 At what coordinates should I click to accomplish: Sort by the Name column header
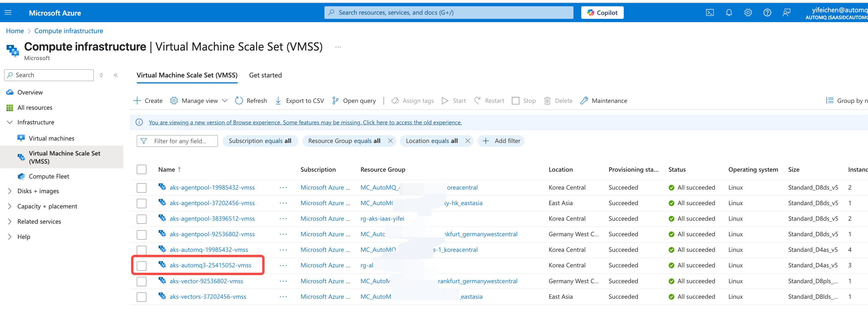[169, 170]
